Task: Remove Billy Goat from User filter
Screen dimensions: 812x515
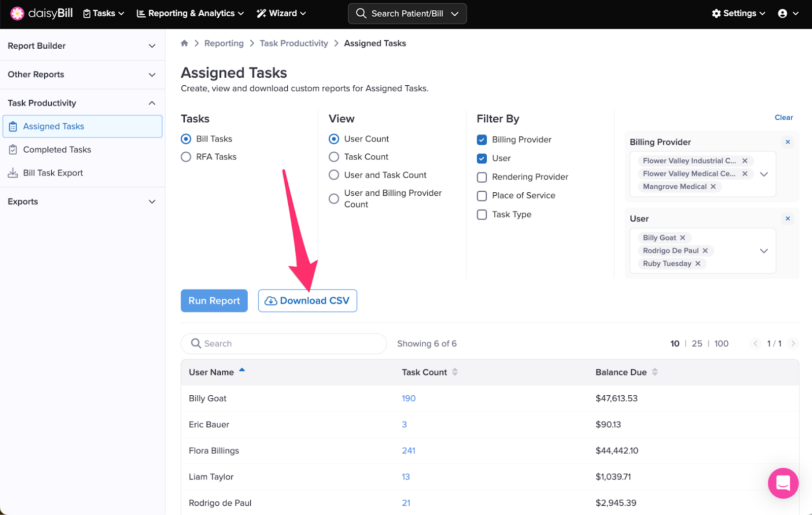Action: pyautogui.click(x=683, y=238)
